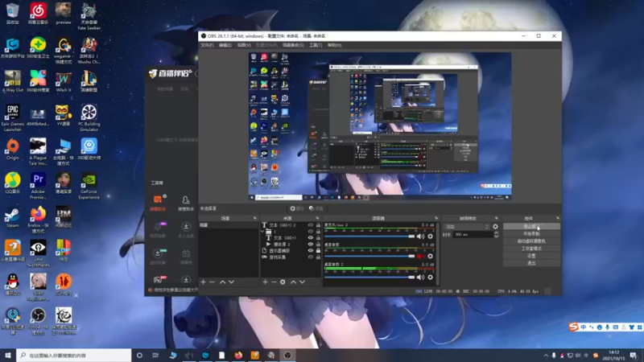This screenshot has width=644, height=362.
Task: Mute the 桌面音频 2 speaker
Action: 420,277
